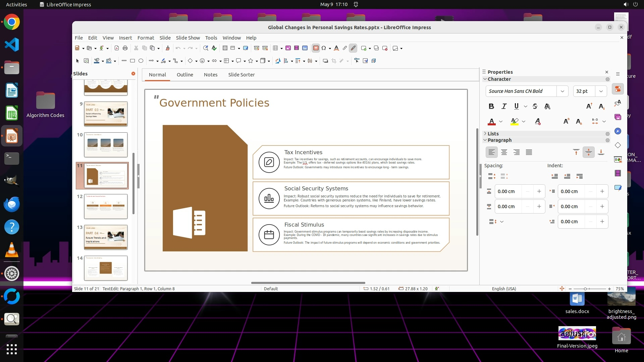Open the Slide Show menu
644x362 pixels.
[x=188, y=38]
